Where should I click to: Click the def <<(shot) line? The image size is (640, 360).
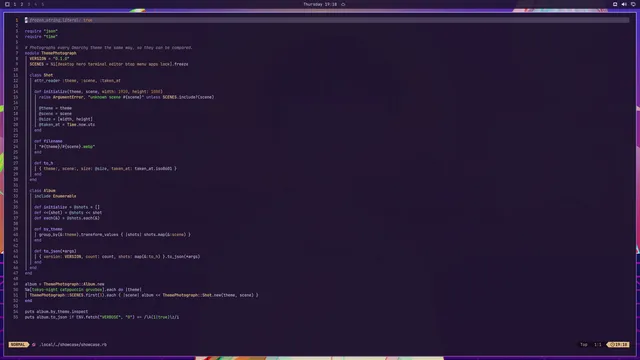pos(68,213)
